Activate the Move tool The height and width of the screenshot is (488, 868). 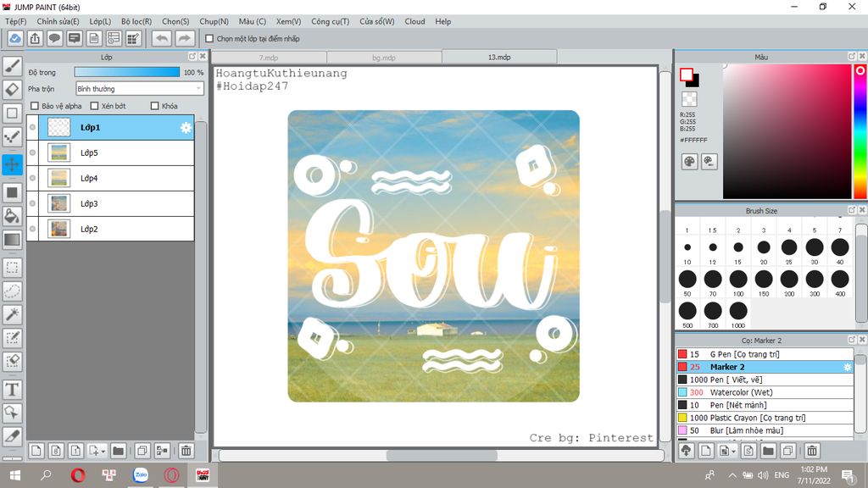click(x=12, y=164)
